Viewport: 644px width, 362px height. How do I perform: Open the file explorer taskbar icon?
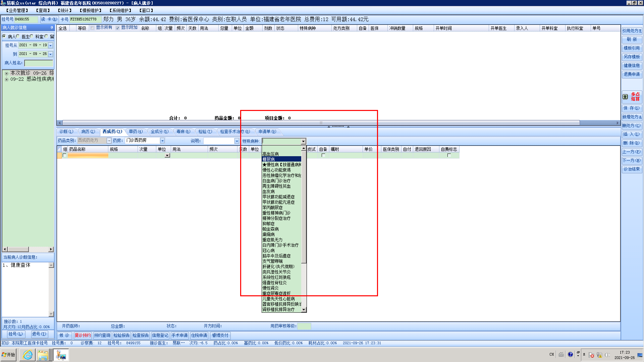43,355
